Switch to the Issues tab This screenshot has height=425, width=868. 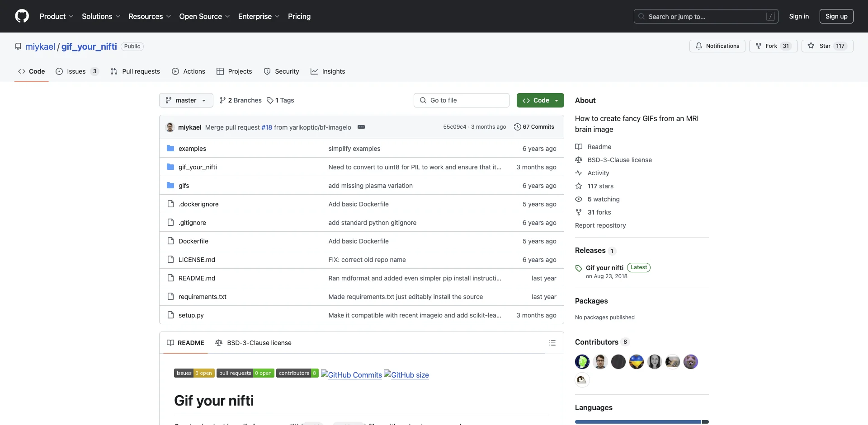77,71
